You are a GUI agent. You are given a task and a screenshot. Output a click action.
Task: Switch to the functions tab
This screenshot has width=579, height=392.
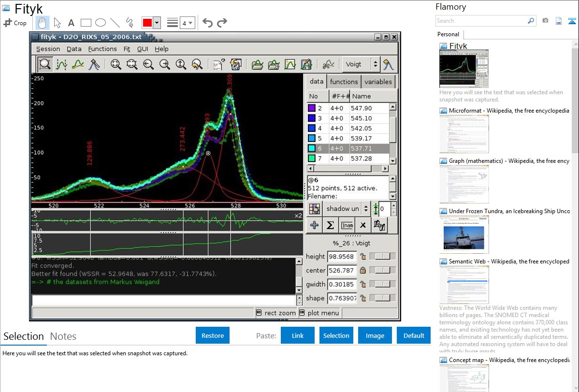pos(344,82)
